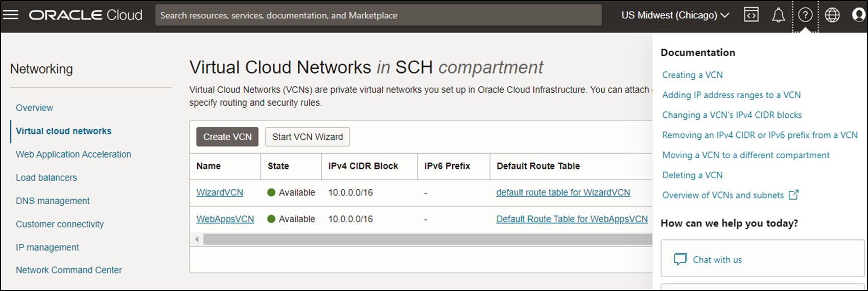
Task: Open Overview of VCNs and subnets link
Action: click(x=722, y=195)
